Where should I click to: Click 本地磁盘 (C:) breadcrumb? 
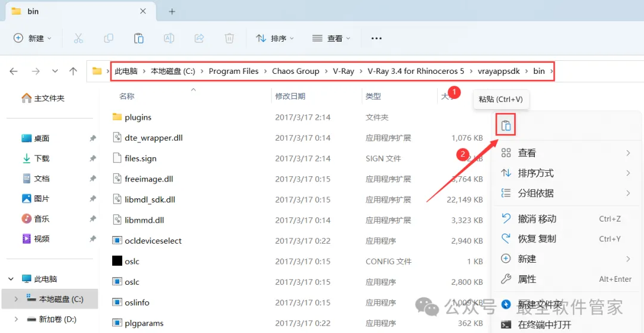tap(173, 71)
